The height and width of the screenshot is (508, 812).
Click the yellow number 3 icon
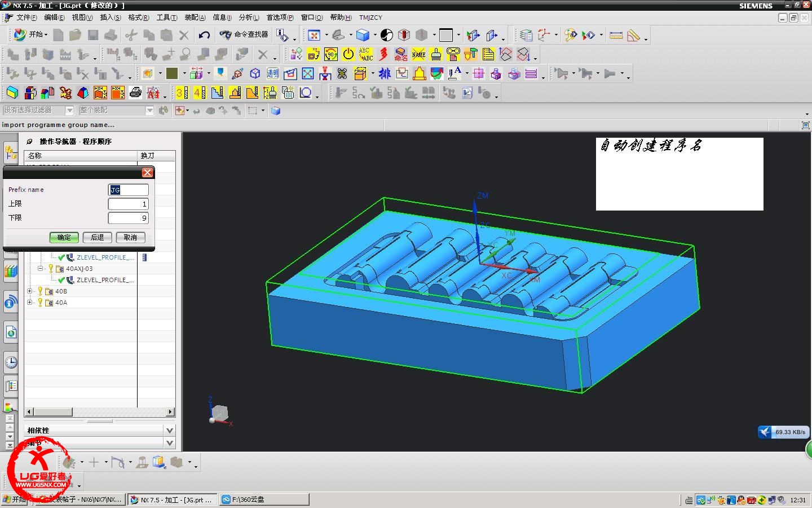182,93
